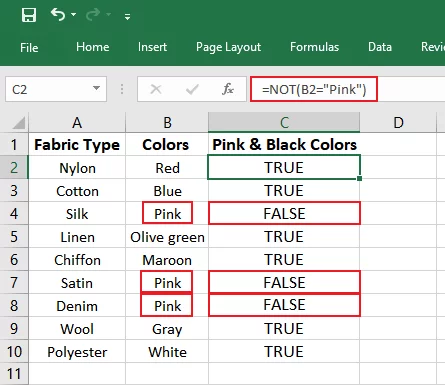This screenshot has height=385, width=445.
Task: Select the Insert ribbon tab
Action: [x=152, y=47]
